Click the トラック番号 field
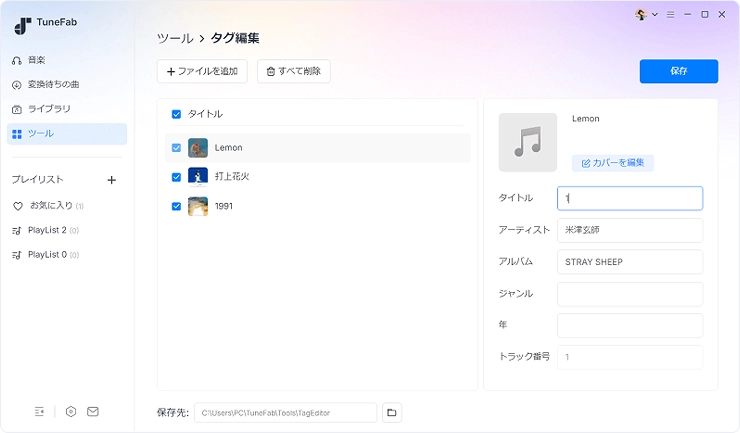 (x=630, y=357)
